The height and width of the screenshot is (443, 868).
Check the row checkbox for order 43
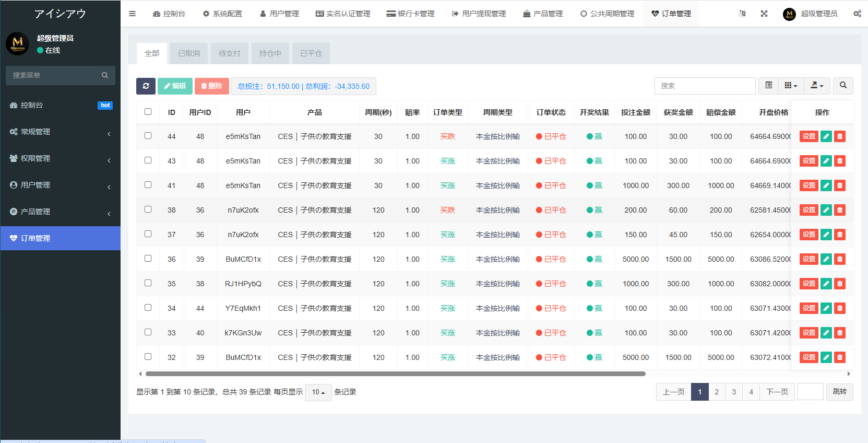(x=148, y=160)
